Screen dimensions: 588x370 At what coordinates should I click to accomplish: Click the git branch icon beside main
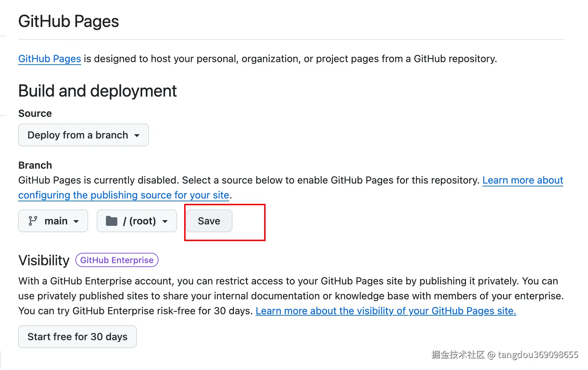tap(33, 221)
